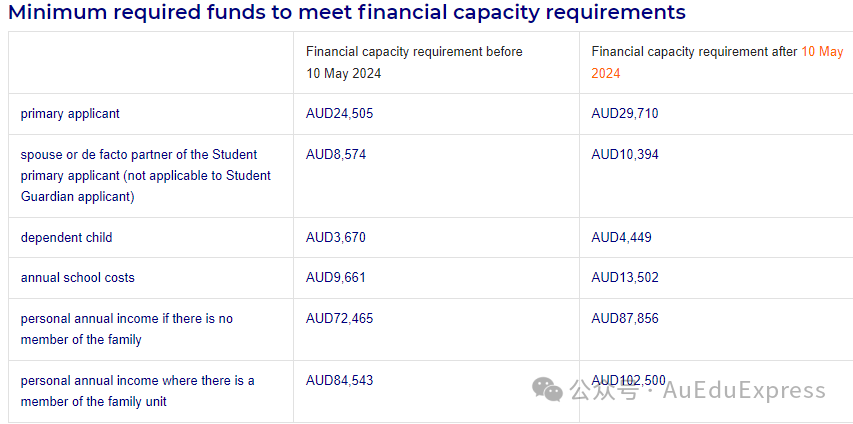Viewport: 853px width, 424px height.
Task: Select the "before 10 May 2024" column header
Action: [x=414, y=62]
